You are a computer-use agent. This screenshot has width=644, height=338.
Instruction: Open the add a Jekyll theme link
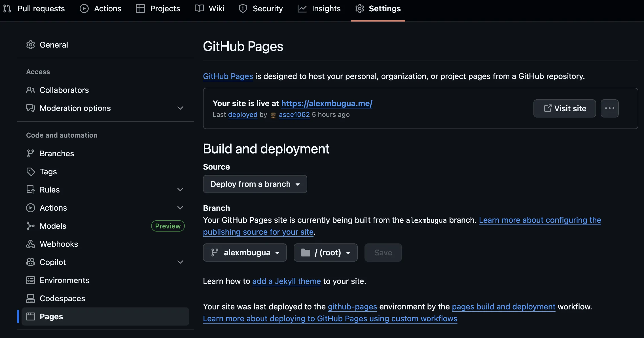click(x=286, y=281)
